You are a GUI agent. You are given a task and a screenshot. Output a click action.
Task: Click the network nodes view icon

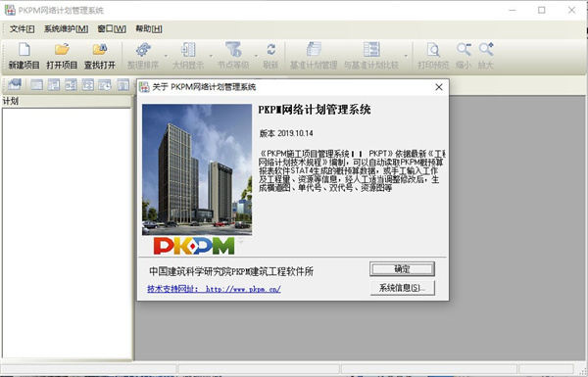88,85
